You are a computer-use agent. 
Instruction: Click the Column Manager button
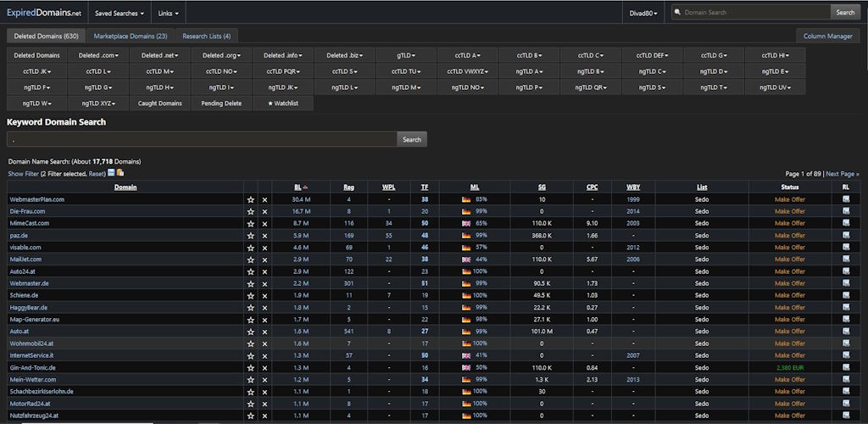click(828, 36)
